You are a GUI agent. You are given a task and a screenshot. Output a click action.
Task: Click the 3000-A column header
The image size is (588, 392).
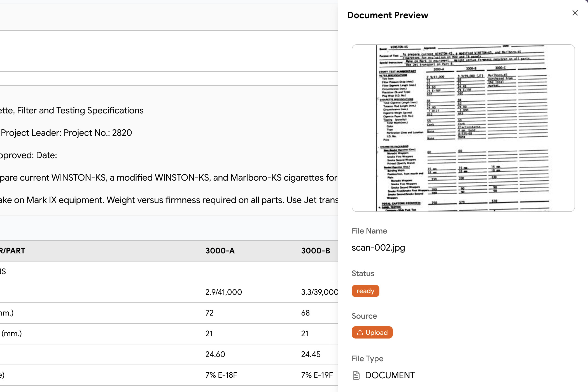tap(220, 251)
